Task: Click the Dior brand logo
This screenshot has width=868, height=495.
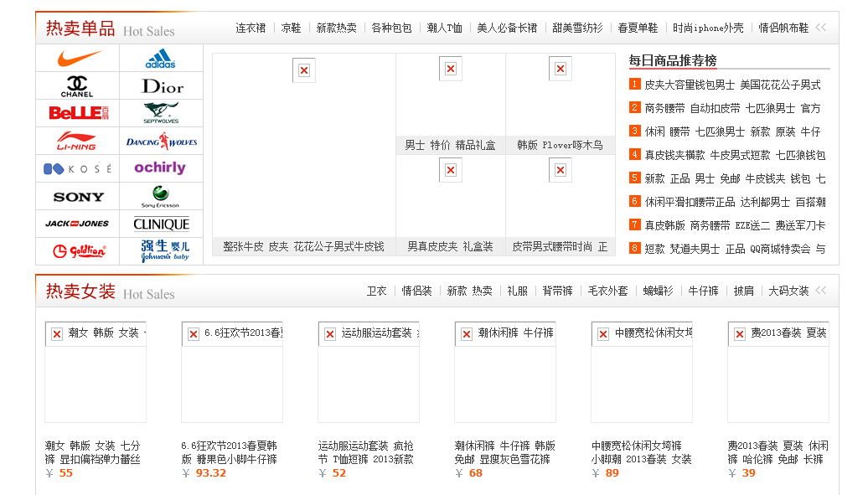Action: click(162, 85)
